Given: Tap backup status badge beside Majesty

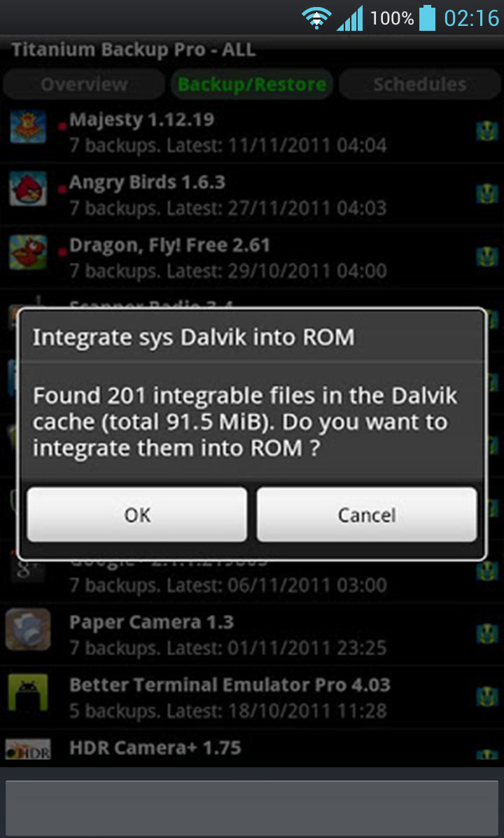Looking at the screenshot, I should (x=487, y=132).
